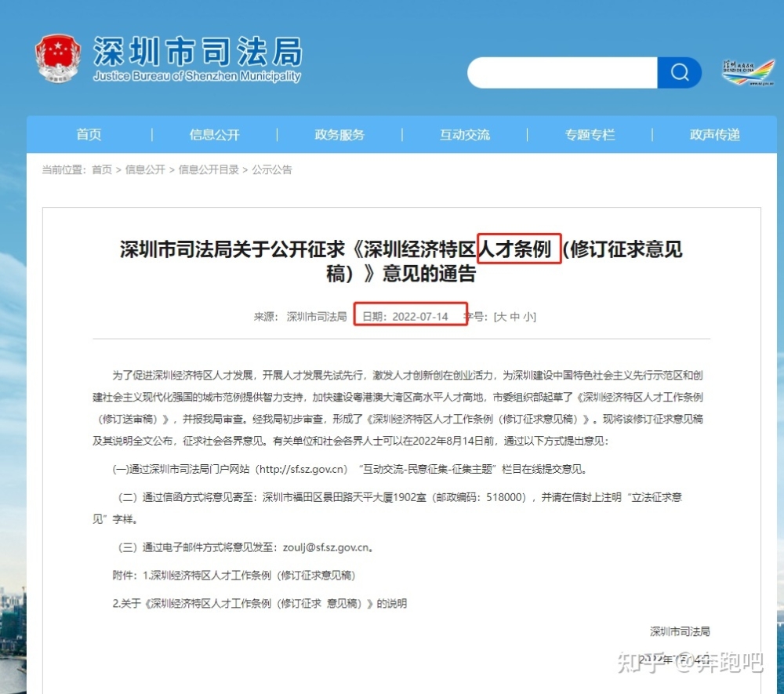Set font size to 中
784x694 pixels.
pyautogui.click(x=515, y=317)
